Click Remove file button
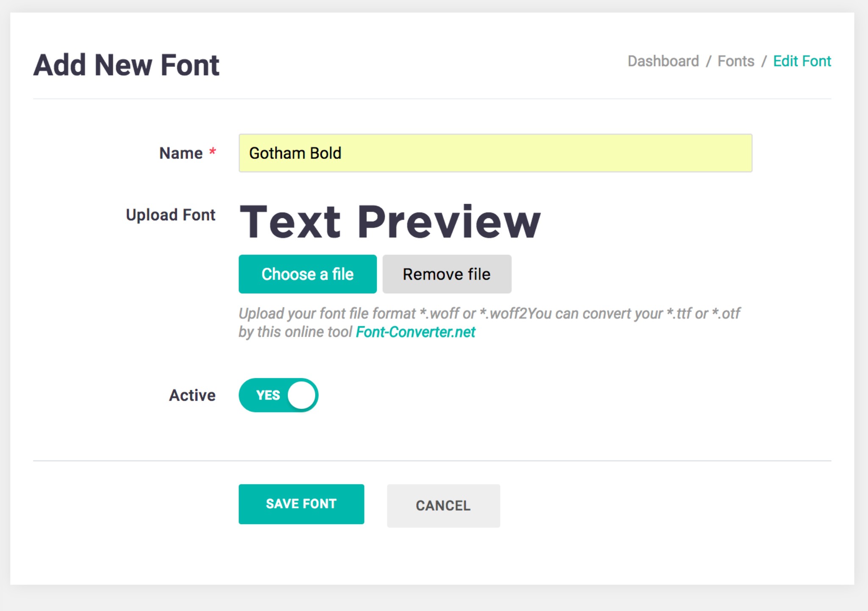The image size is (868, 611). tap(447, 274)
